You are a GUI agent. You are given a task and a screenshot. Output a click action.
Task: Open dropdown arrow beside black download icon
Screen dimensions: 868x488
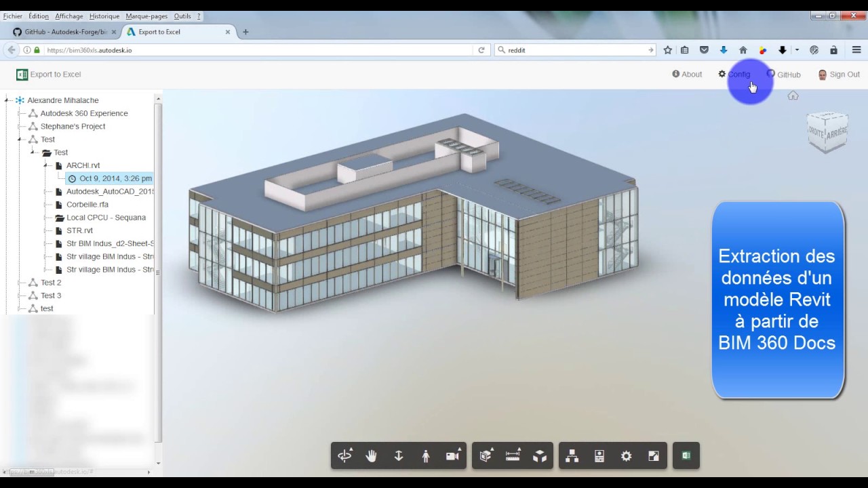797,50
